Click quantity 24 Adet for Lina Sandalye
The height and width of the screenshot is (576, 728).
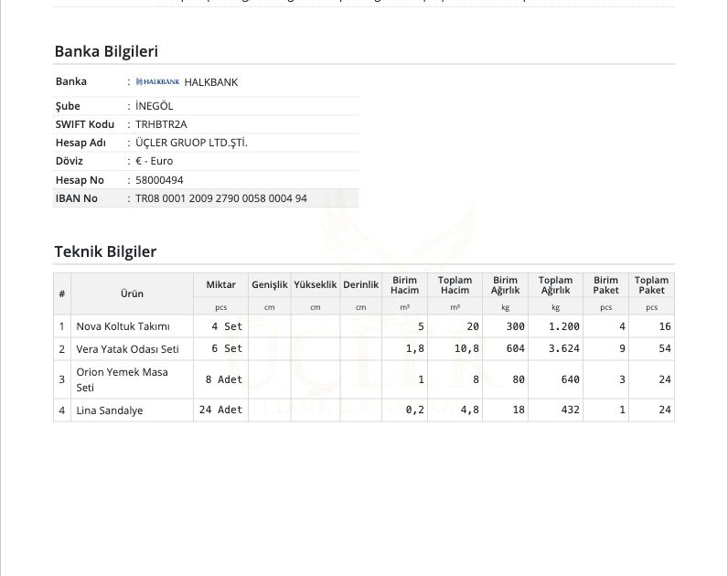221,410
